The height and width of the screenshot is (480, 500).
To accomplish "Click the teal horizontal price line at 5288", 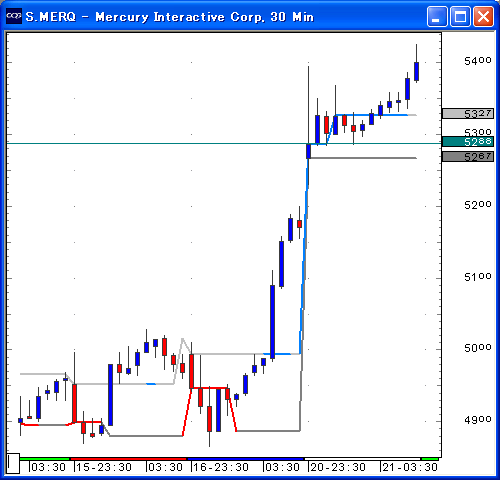I will tap(224, 143).
